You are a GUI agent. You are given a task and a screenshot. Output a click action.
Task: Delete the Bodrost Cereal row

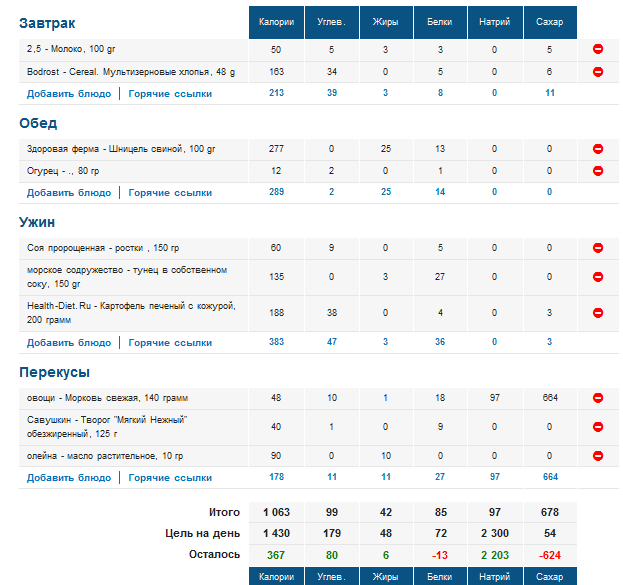point(598,72)
